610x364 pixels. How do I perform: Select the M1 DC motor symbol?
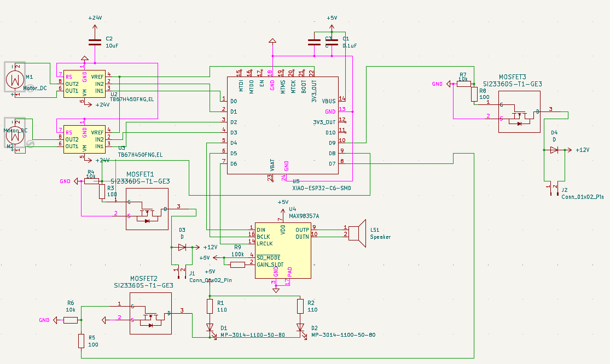15,80
